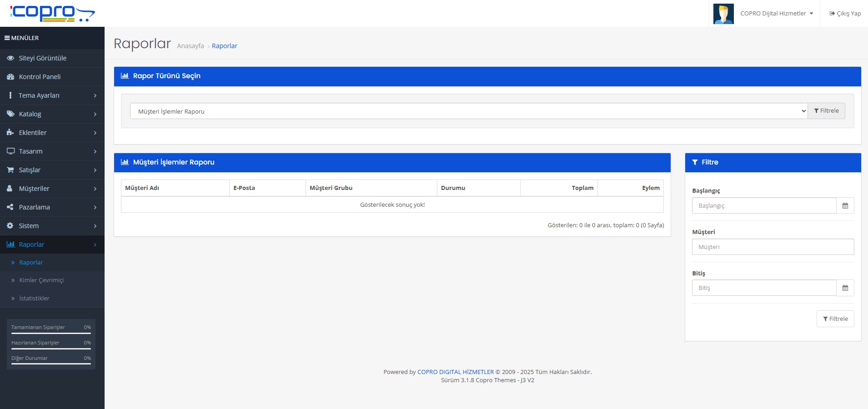Click the Sistem gear icon
Image resolution: width=868 pixels, height=409 pixels.
pos(10,226)
